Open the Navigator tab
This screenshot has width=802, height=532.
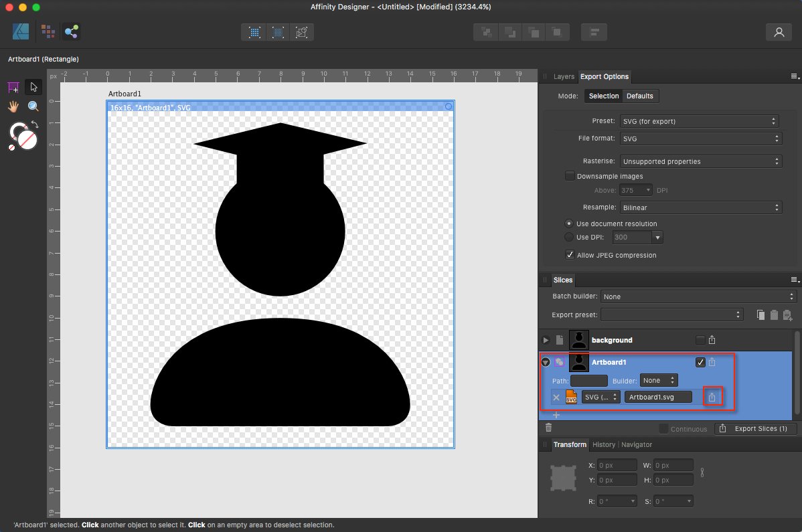coord(636,444)
